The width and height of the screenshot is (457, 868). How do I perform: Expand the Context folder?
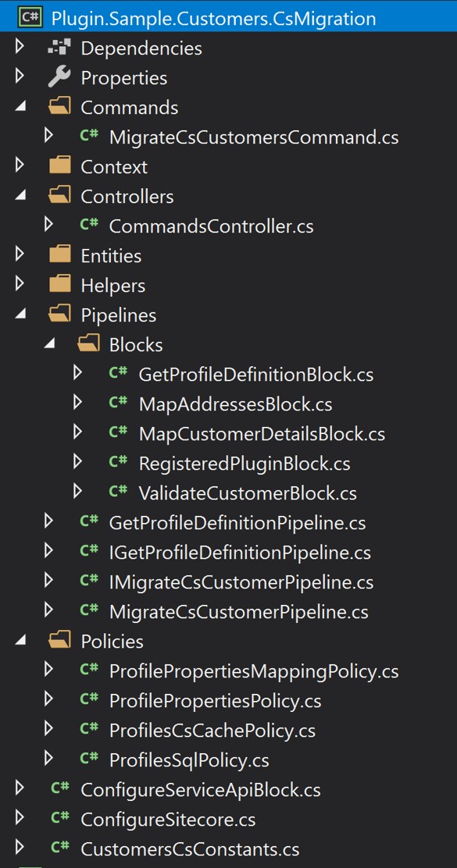click(x=17, y=166)
